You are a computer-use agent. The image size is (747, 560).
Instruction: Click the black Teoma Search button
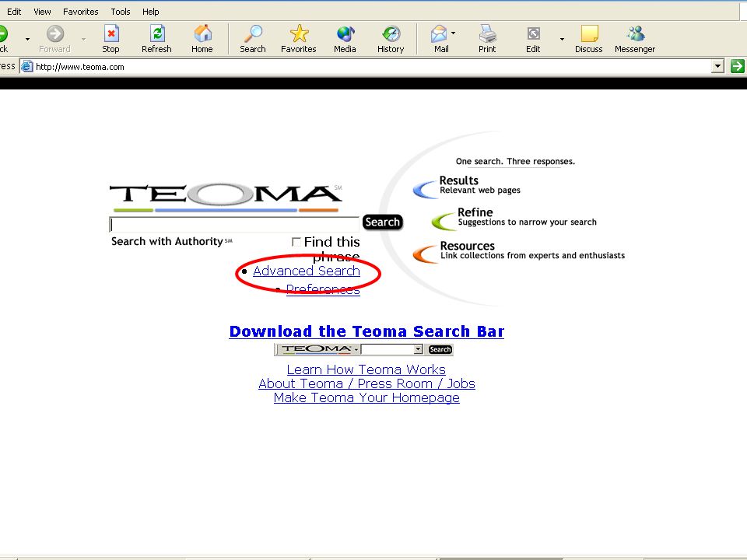(383, 222)
